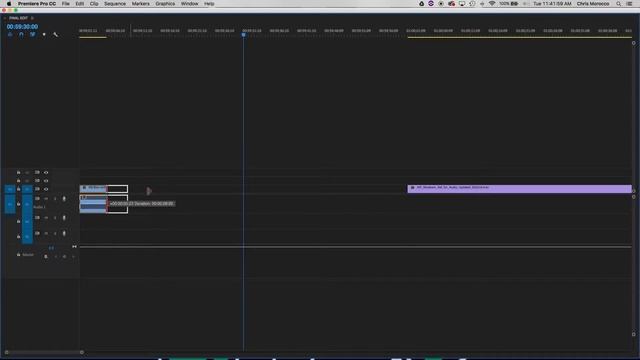Open the Window menu
Screen dimensions: 640x360
point(189,4)
